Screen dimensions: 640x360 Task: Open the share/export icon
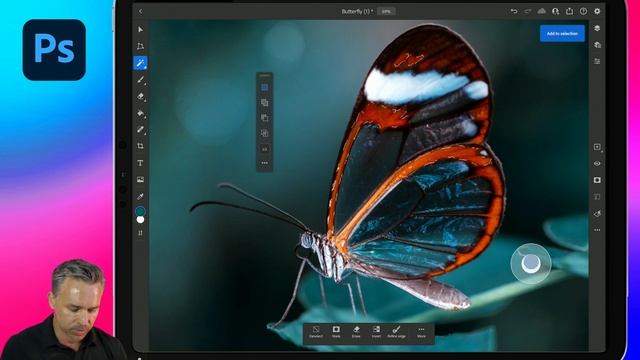[569, 11]
